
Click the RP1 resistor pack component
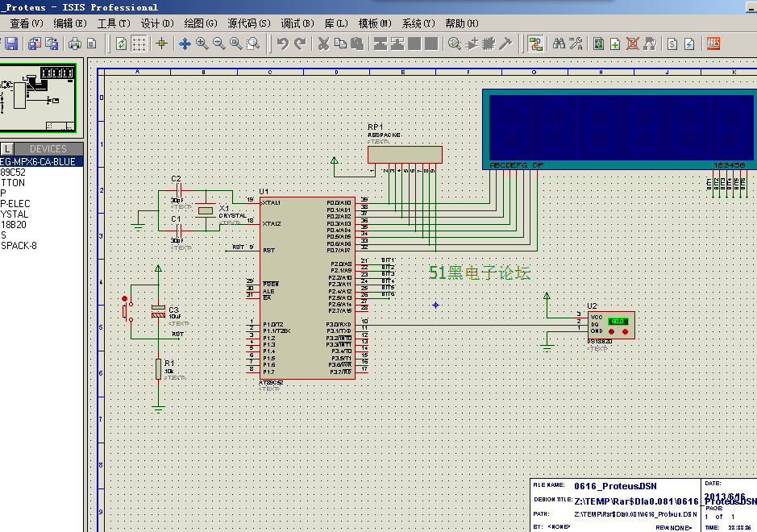click(405, 155)
